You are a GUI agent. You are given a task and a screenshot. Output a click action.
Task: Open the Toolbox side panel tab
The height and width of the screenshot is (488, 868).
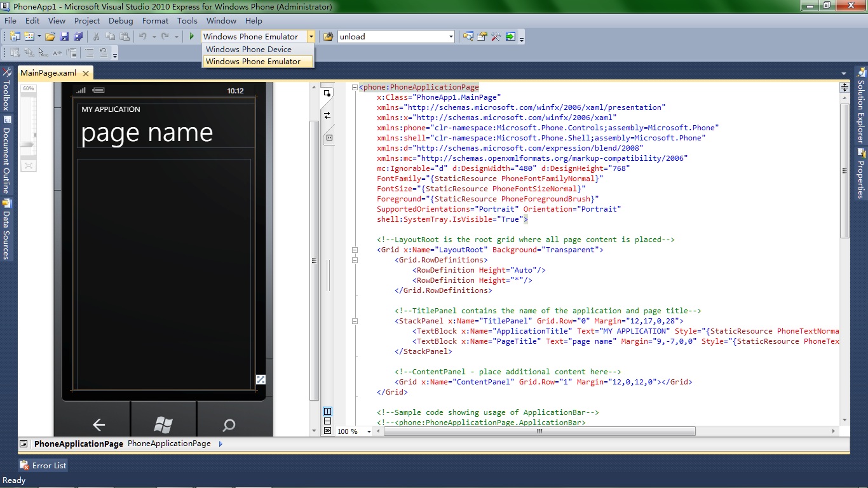pyautogui.click(x=7, y=90)
